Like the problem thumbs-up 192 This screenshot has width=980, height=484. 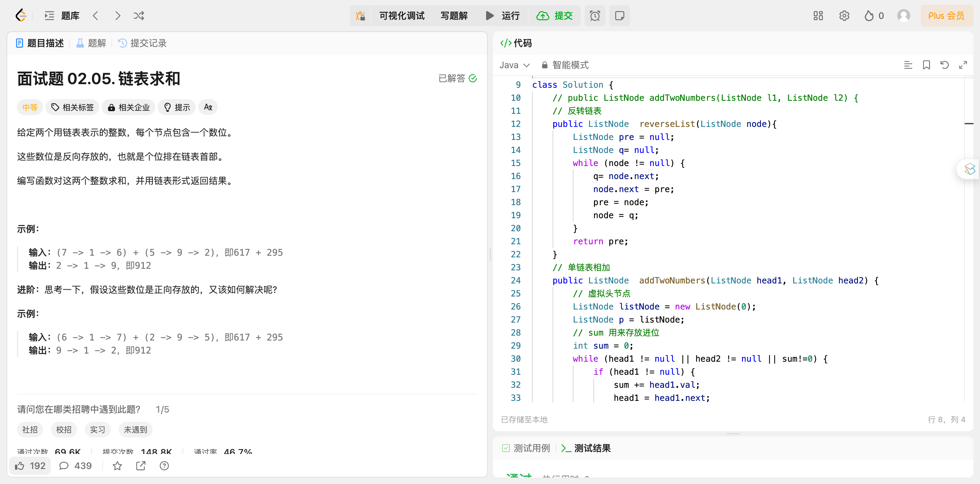click(x=30, y=466)
